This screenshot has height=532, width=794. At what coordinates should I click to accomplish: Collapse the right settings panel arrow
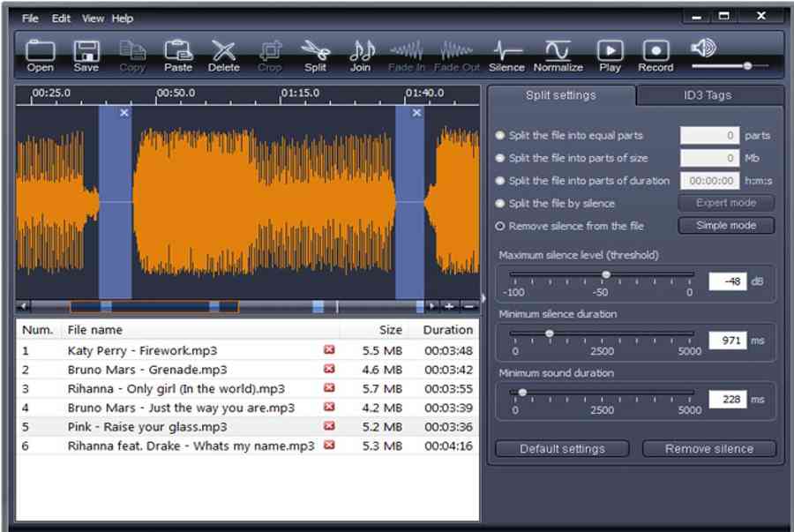click(483, 298)
